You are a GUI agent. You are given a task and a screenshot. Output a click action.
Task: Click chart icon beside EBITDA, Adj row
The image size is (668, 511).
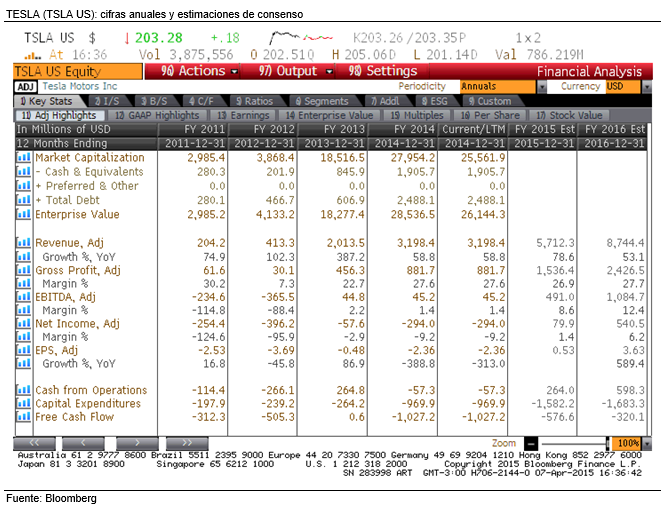[23, 298]
